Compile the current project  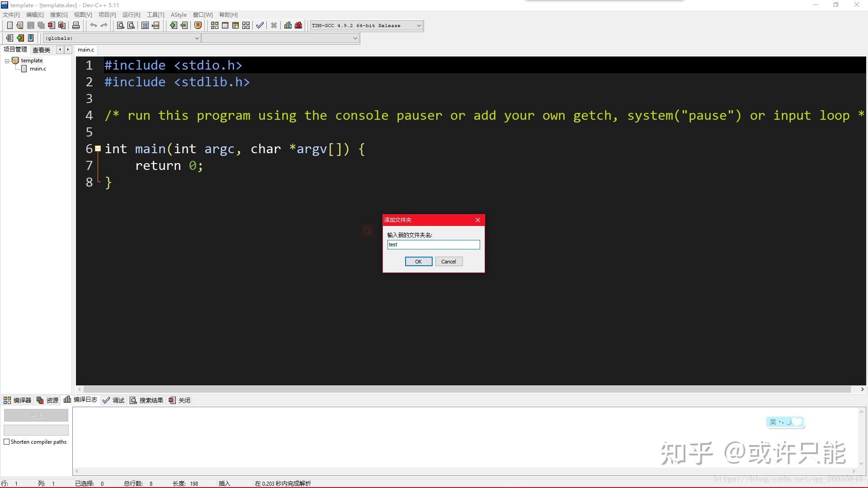pyautogui.click(x=214, y=25)
